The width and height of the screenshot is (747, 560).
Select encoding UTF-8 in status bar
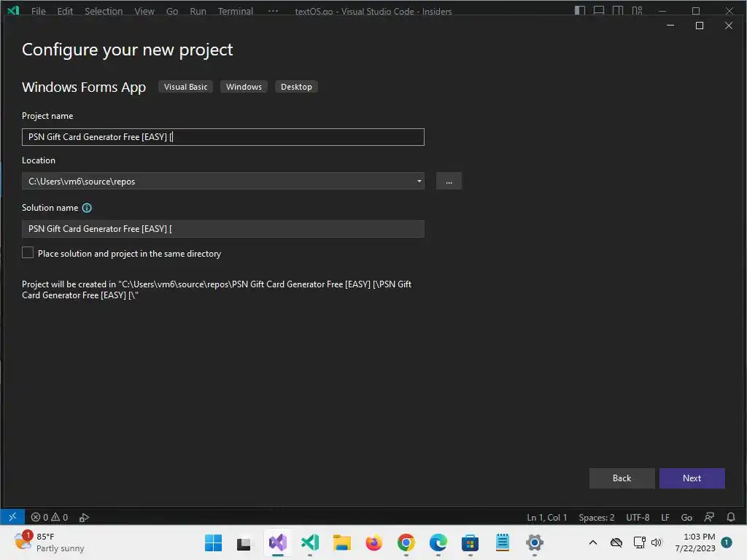pos(638,518)
